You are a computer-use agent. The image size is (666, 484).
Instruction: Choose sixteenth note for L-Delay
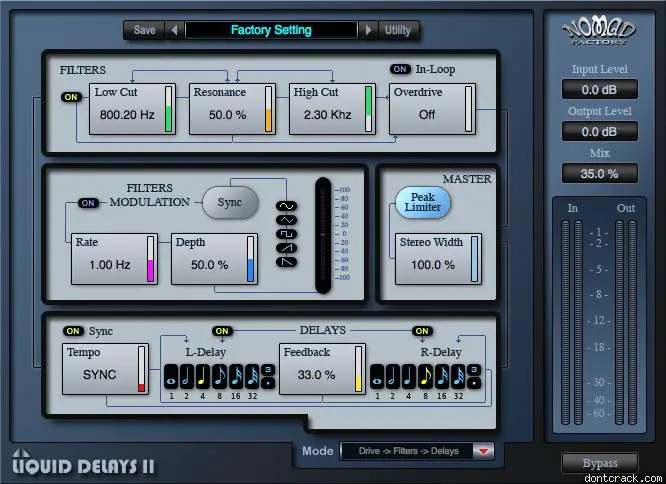pyautogui.click(x=235, y=376)
